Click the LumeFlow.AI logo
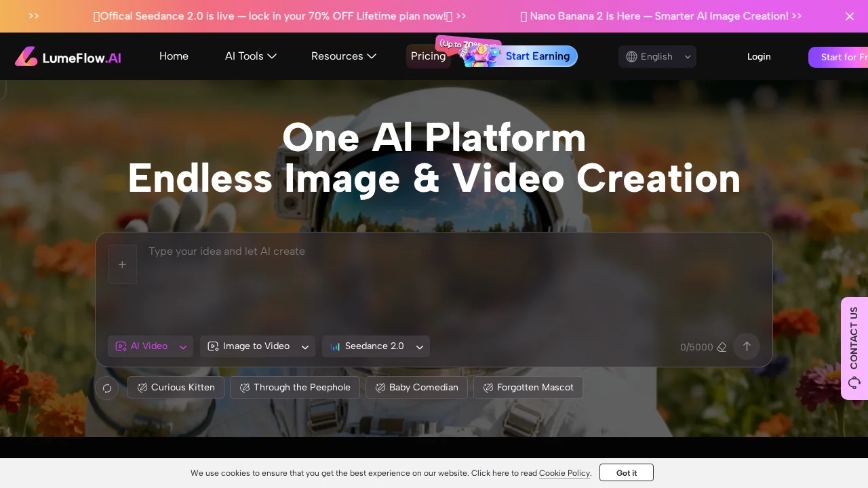Viewport: 868px width, 488px height. pyautogui.click(x=68, y=56)
